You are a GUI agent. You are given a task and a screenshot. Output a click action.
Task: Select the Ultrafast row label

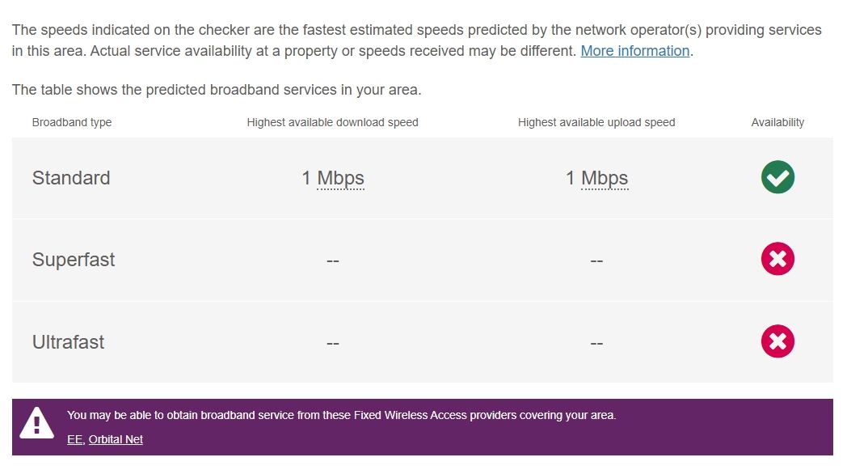pyautogui.click(x=69, y=342)
